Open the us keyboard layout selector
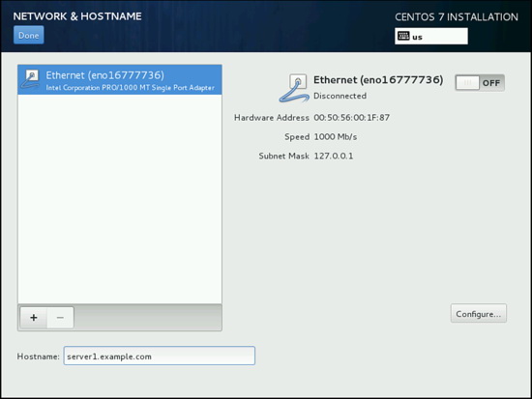 [430, 36]
